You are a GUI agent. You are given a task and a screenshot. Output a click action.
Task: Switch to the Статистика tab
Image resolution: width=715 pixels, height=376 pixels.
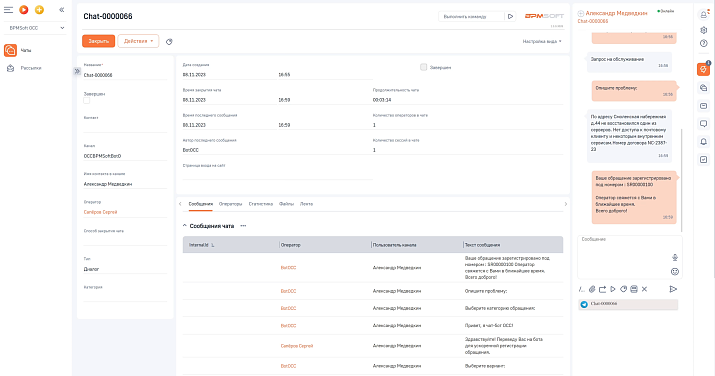[x=260, y=204]
